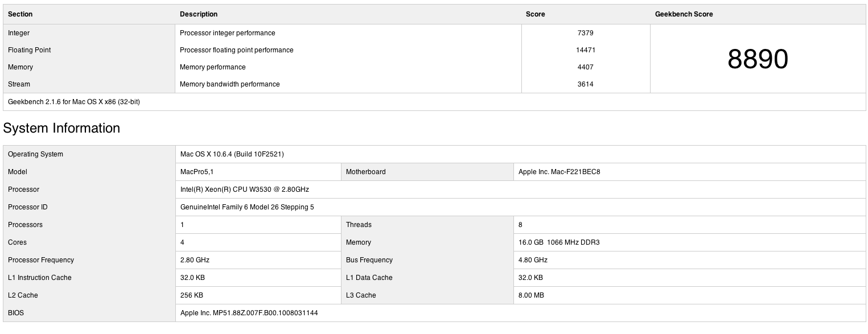868x334 pixels.
Task: Select the BIOS version string
Action: (x=249, y=313)
